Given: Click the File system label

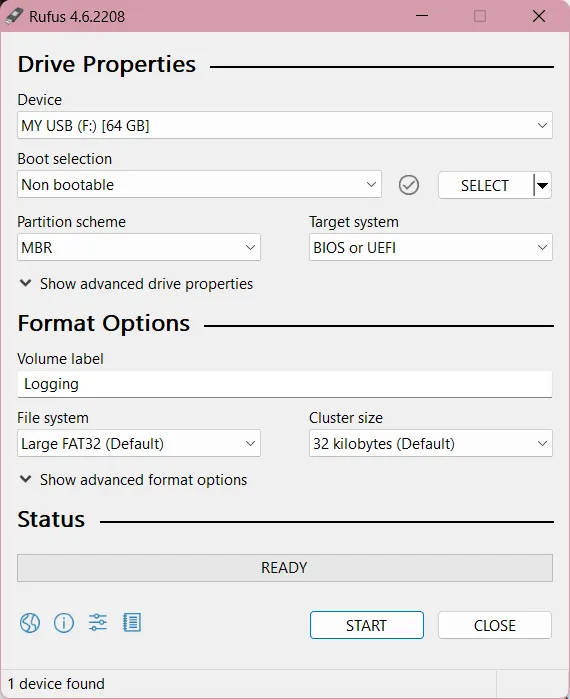Looking at the screenshot, I should [x=53, y=418].
